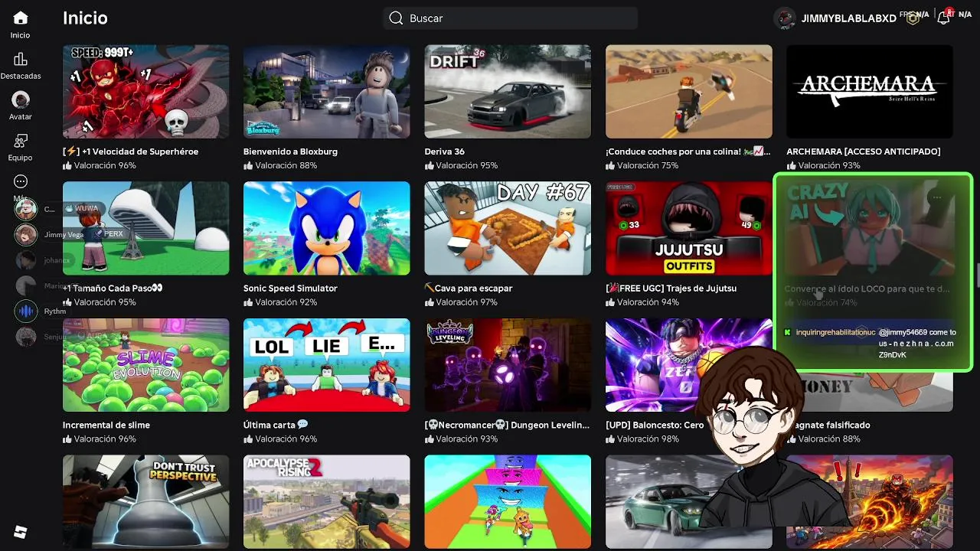
Task: Click 'Valoración 97%' rating text
Action: pos(467,302)
